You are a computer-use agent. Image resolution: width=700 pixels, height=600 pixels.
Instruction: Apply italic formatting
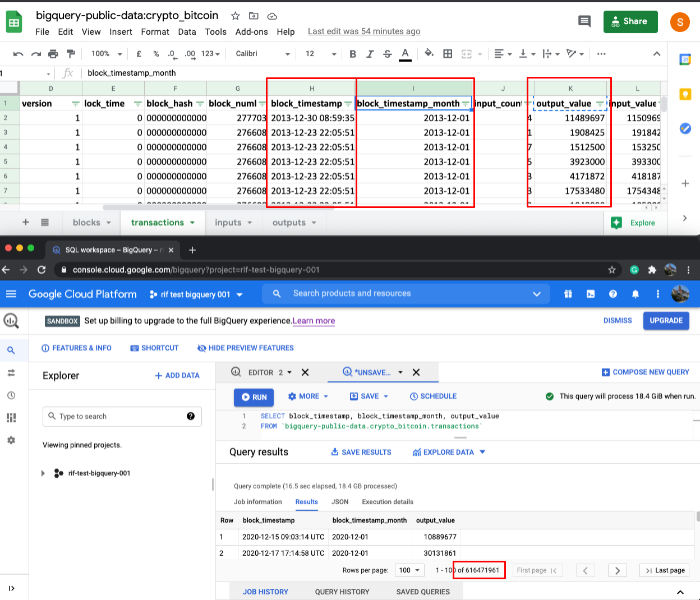[x=370, y=54]
